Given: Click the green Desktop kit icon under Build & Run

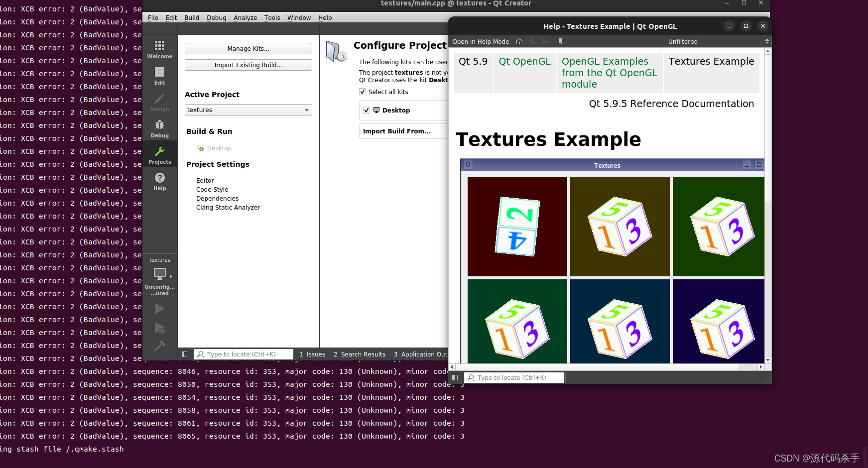Looking at the screenshot, I should coord(201,148).
